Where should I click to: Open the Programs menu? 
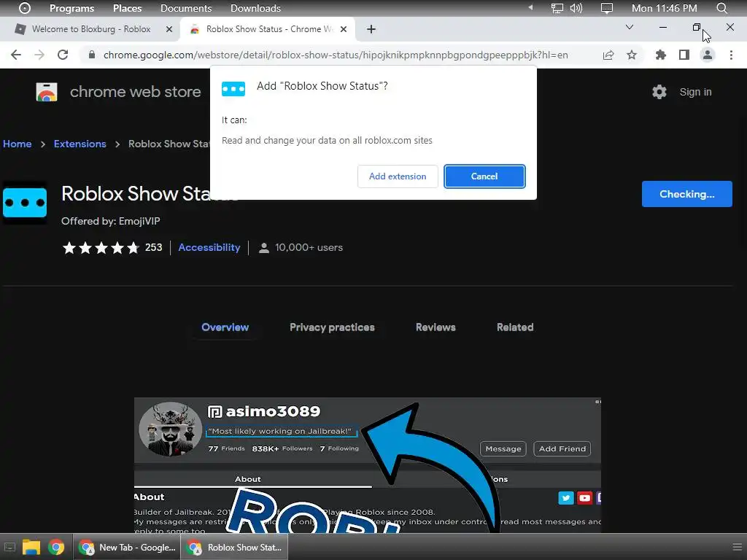(x=72, y=8)
